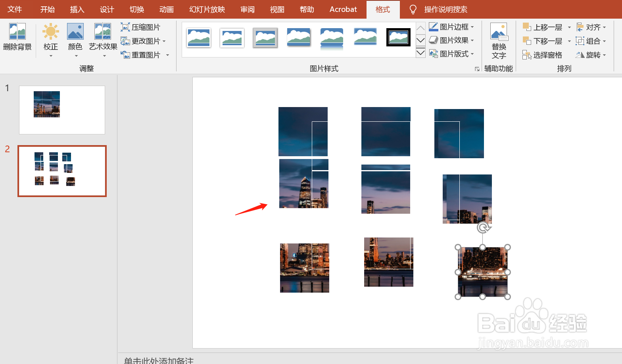The width and height of the screenshot is (622, 364).
Task: Switch to the View (视图) tab
Action: pos(277,9)
